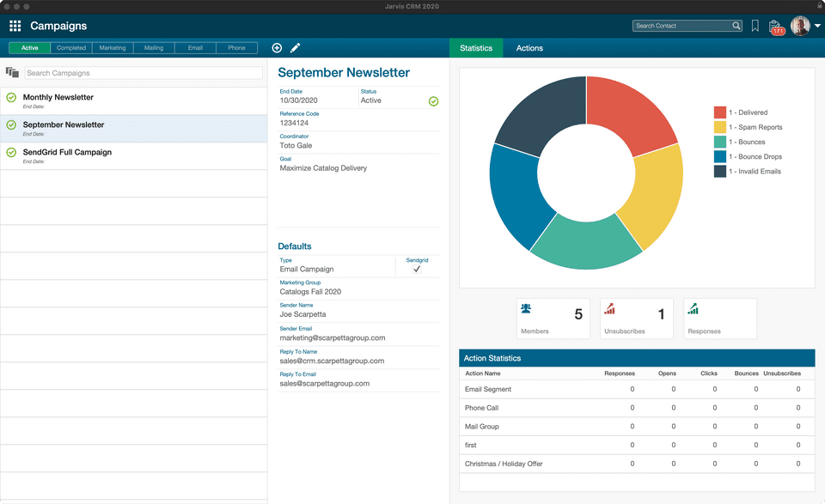Click the green Active status check circle

(x=434, y=101)
